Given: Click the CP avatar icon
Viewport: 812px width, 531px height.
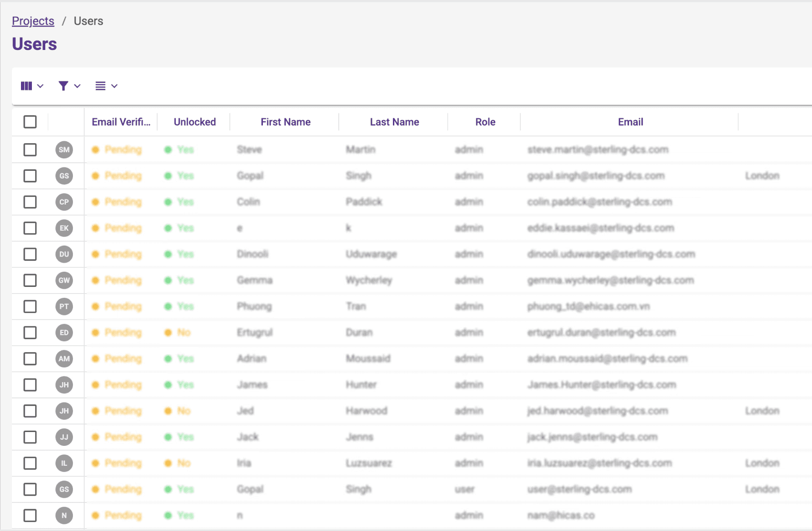Looking at the screenshot, I should [x=64, y=202].
